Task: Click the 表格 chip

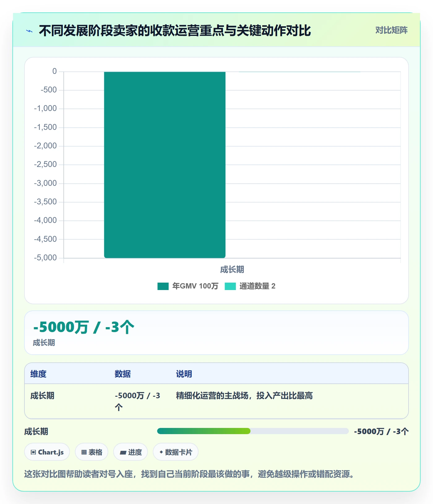Action: click(92, 452)
